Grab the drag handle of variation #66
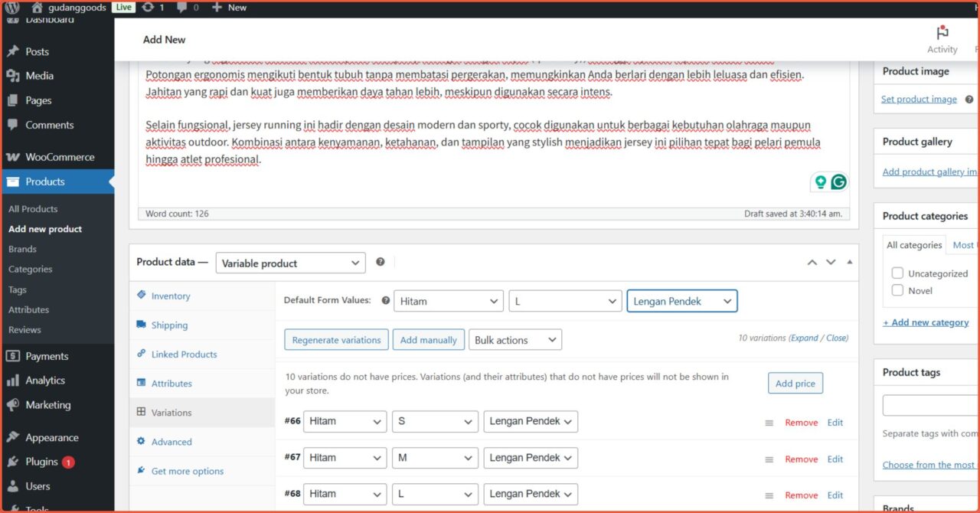 [x=769, y=422]
